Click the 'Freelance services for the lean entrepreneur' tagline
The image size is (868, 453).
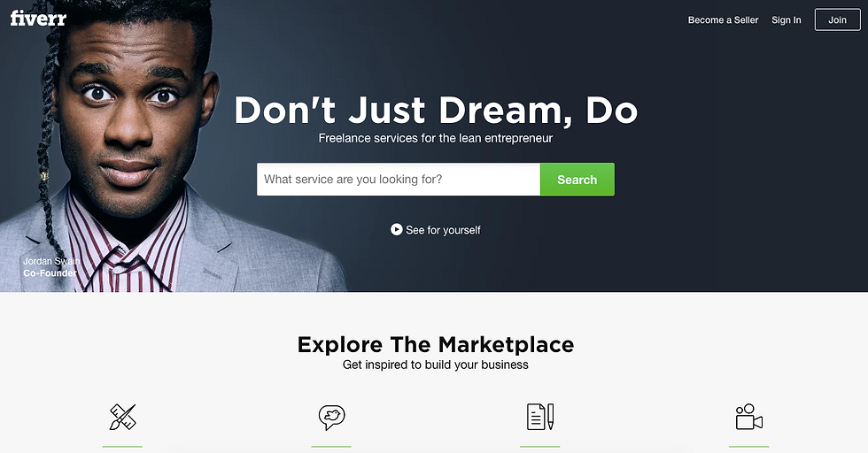[x=436, y=138]
